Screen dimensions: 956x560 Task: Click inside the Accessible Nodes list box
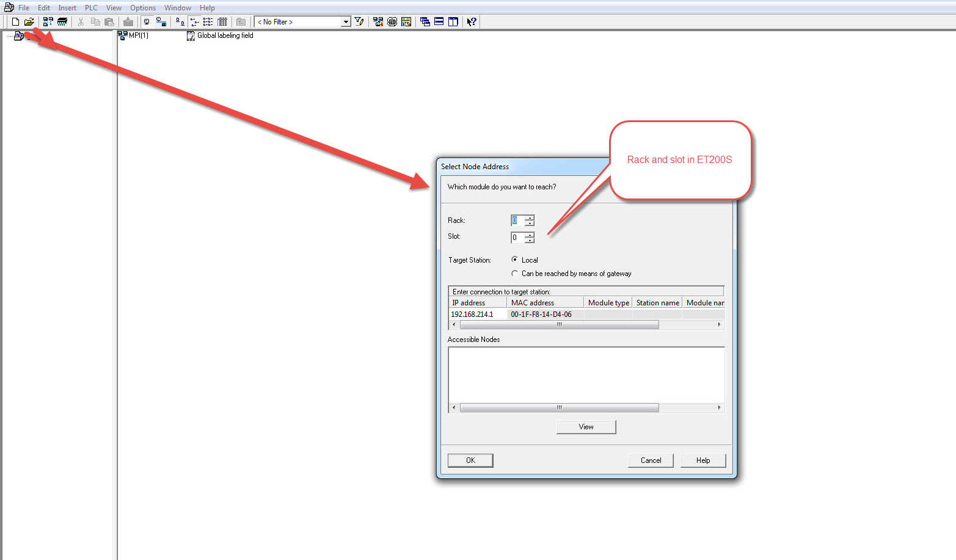click(x=586, y=375)
